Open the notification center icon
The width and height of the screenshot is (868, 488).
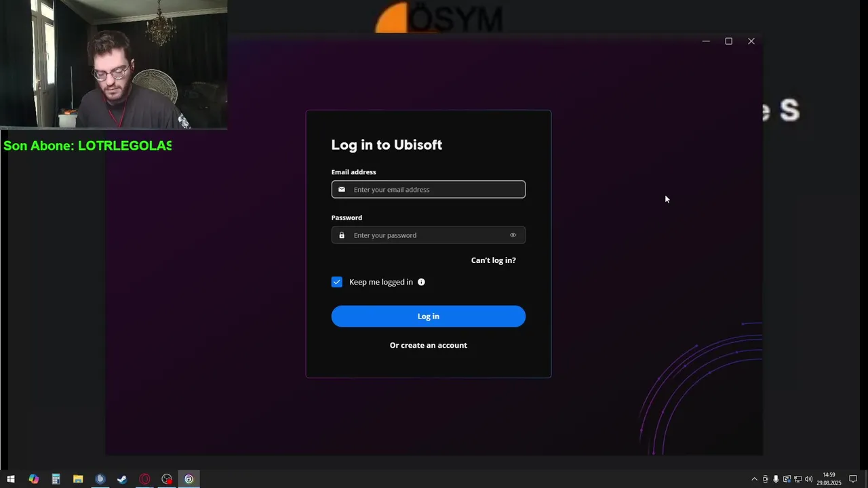point(853,479)
